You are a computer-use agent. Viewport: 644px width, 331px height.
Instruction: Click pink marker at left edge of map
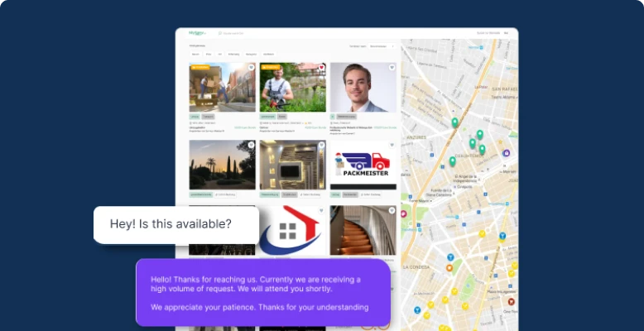tap(404, 214)
